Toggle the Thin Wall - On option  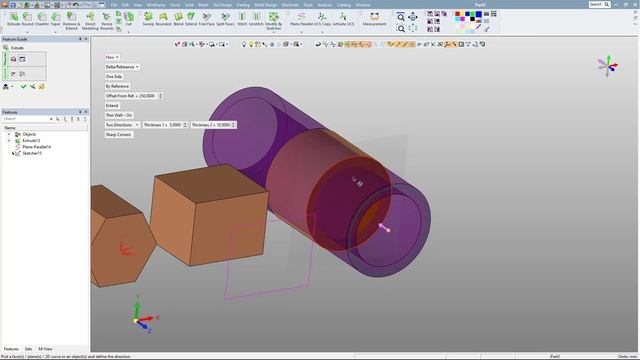tap(119, 115)
